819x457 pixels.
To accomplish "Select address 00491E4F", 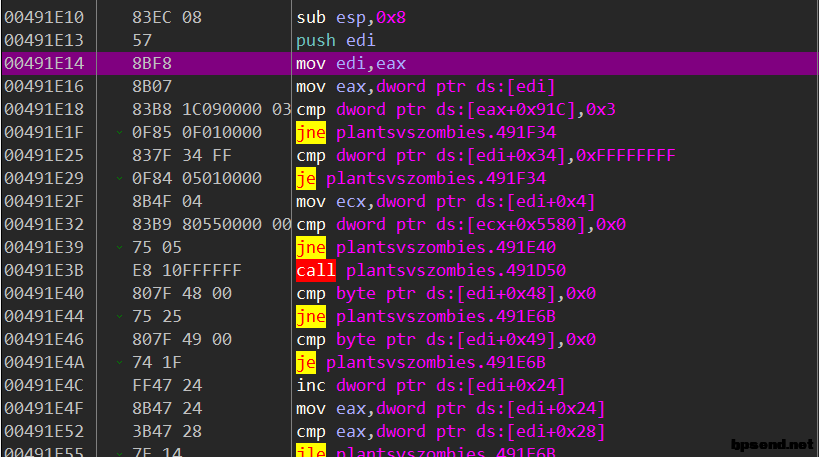I will tap(44, 408).
